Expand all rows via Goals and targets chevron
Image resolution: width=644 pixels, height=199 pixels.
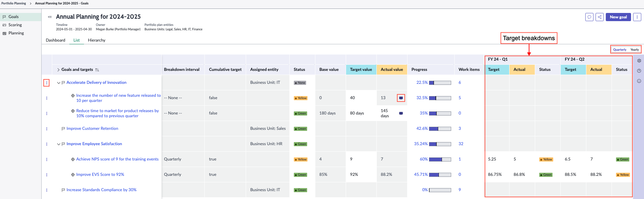58,70
